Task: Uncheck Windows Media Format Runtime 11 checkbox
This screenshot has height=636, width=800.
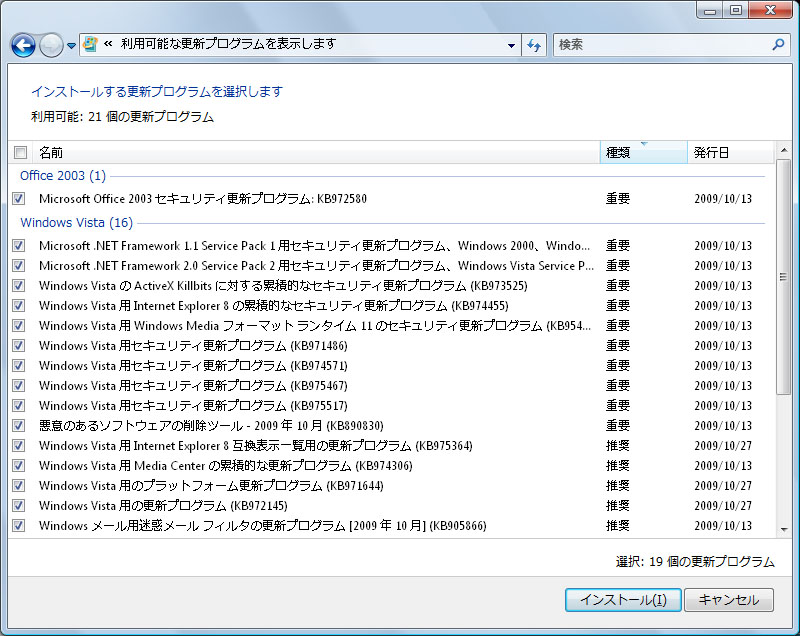Action: [x=19, y=325]
